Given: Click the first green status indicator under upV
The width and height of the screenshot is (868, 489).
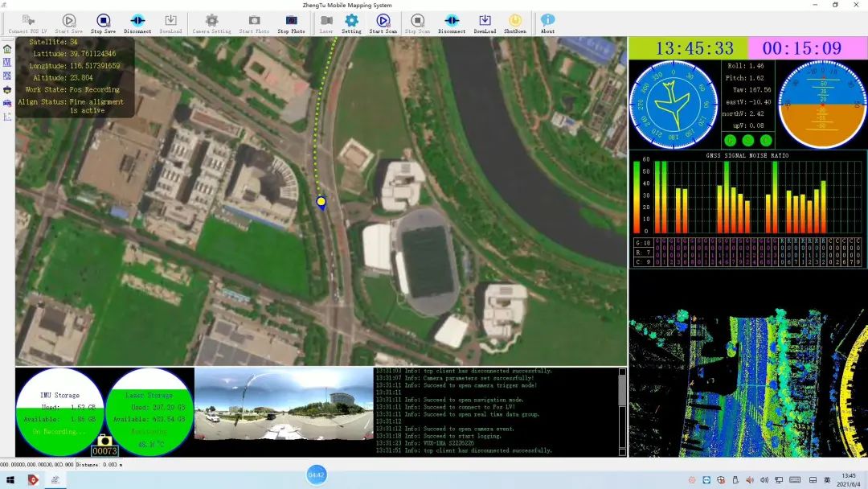Looking at the screenshot, I should tap(730, 141).
